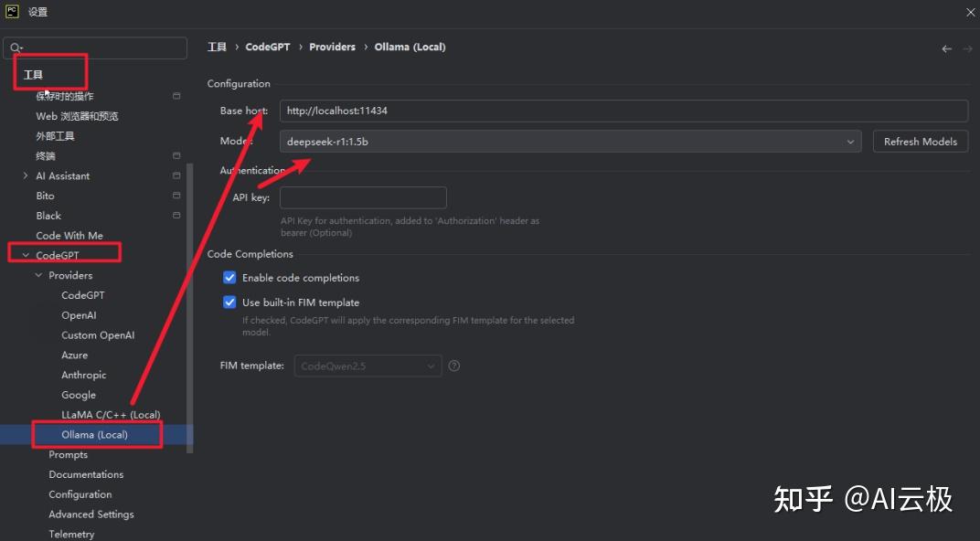
Task: Click the Providers breadcrumb item
Action: [332, 47]
